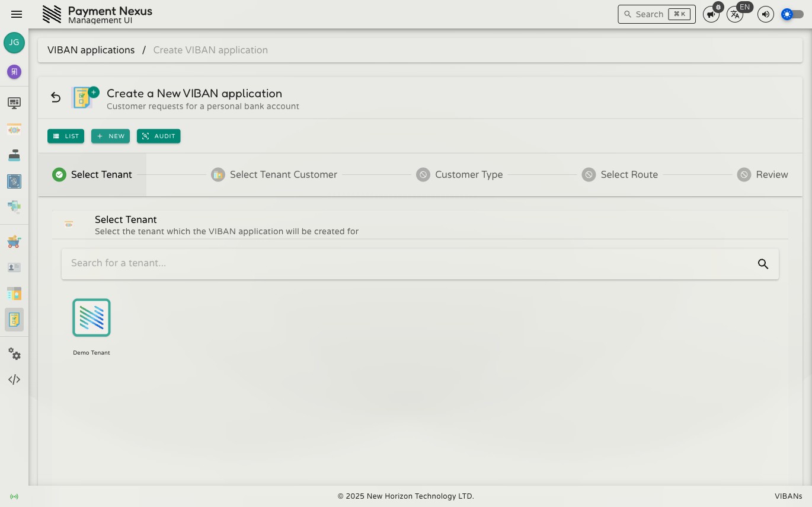Go to the Review step
The image size is (812, 507).
[763, 174]
